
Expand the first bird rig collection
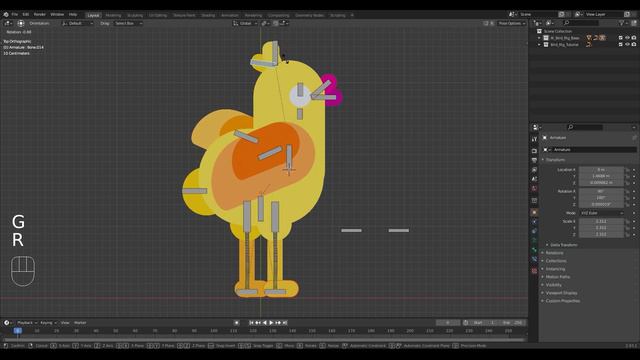(x=539, y=38)
